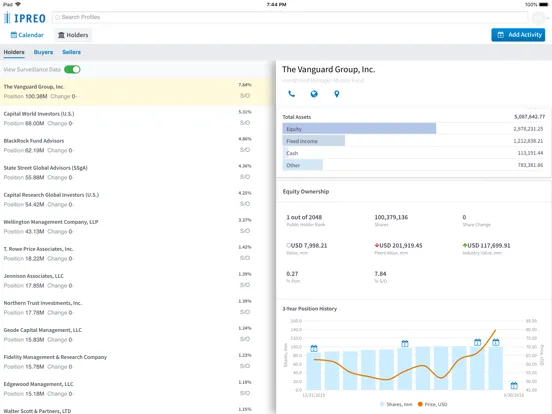Tap the rightmost upper calendar marker

tap(496, 342)
